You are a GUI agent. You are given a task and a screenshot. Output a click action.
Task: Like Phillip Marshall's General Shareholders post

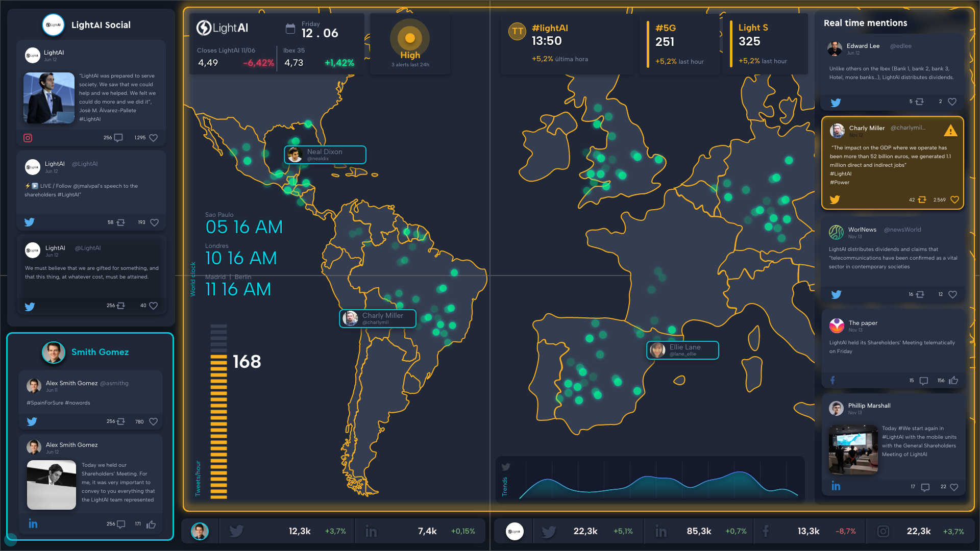tap(954, 487)
